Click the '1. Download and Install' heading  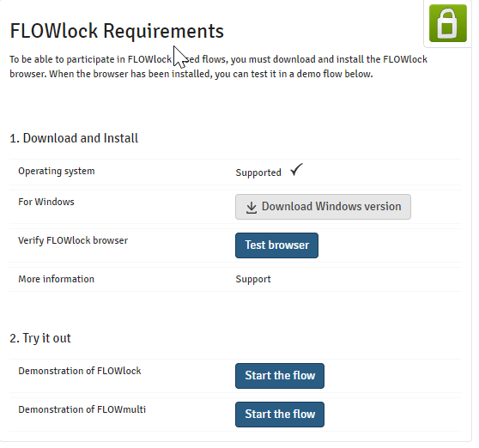[x=74, y=138]
